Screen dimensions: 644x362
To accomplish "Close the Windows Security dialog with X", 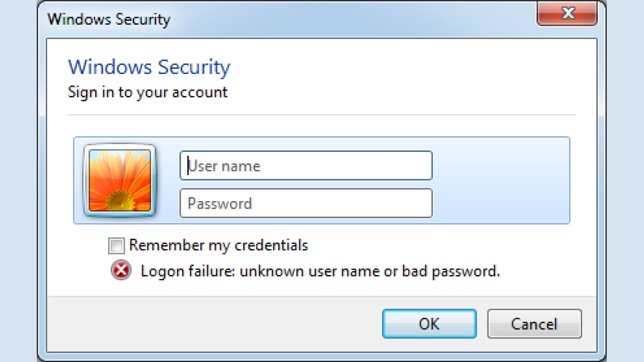I will (x=567, y=14).
